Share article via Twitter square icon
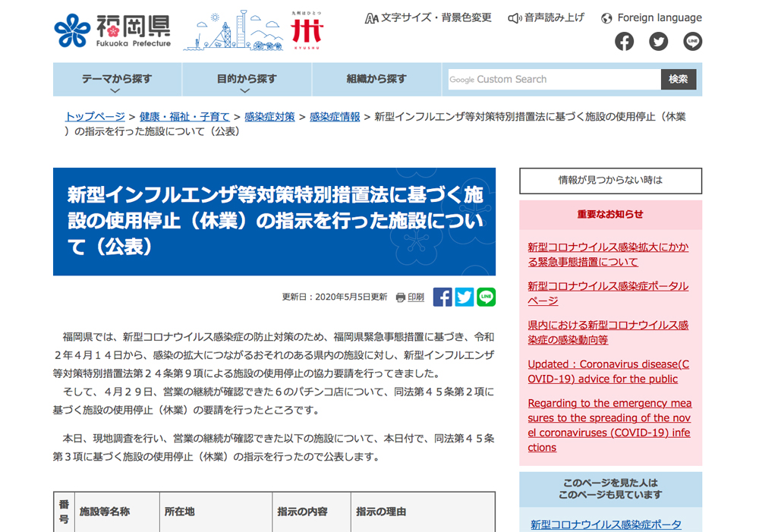The height and width of the screenshot is (532, 759). click(x=465, y=297)
